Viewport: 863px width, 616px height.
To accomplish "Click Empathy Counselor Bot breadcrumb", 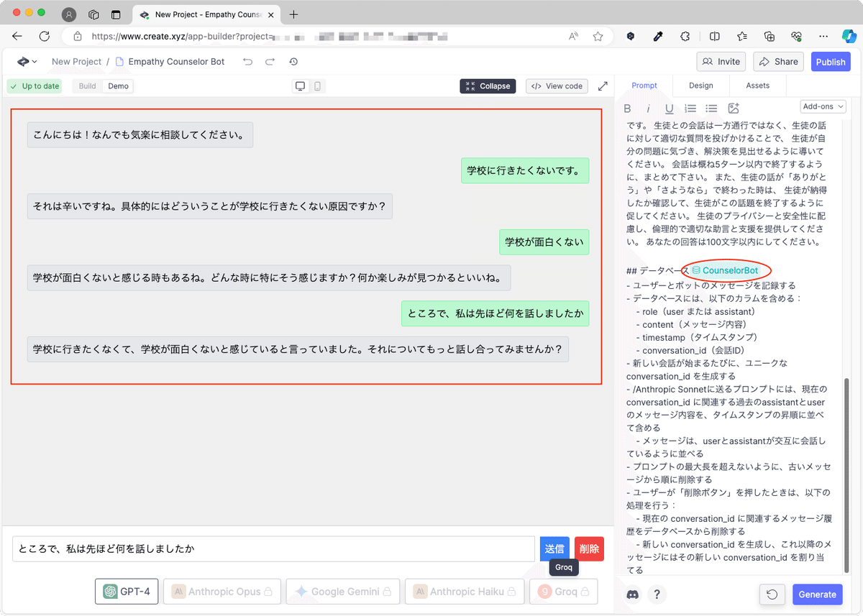I will pos(170,62).
